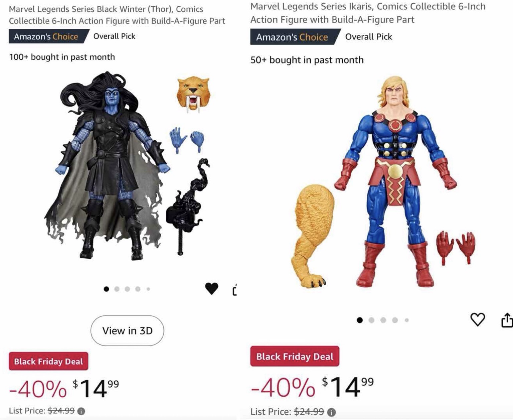This screenshot has height=420, width=513.
Task: Tap the filled heart on Black Winter listing
Action: click(211, 288)
